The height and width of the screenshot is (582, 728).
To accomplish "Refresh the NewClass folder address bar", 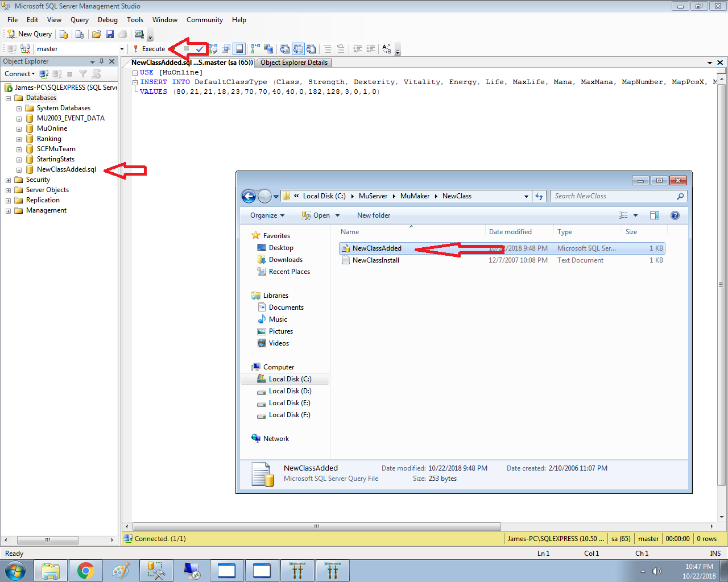I will click(539, 196).
